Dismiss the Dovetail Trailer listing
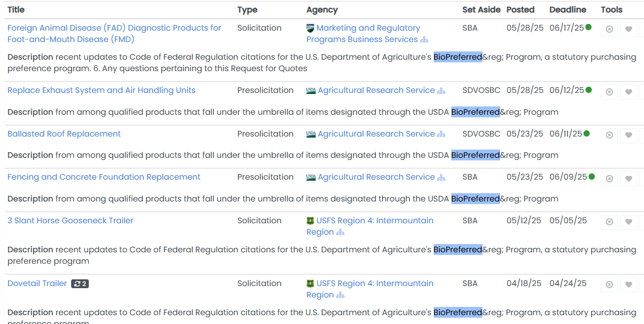 pyautogui.click(x=609, y=285)
